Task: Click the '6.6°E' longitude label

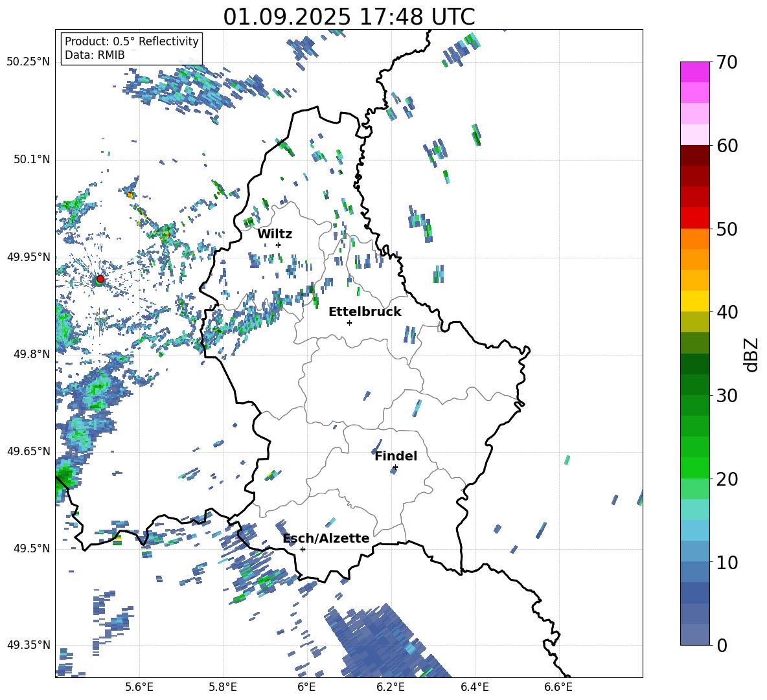Action: click(x=558, y=687)
